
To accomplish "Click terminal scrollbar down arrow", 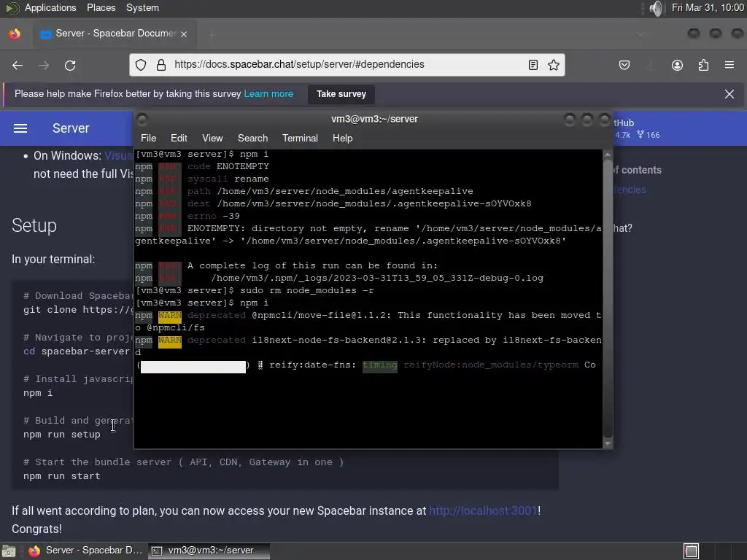I will point(608,444).
